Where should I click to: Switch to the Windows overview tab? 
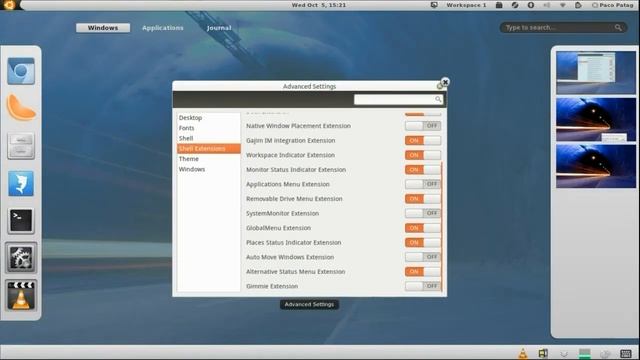(x=103, y=28)
